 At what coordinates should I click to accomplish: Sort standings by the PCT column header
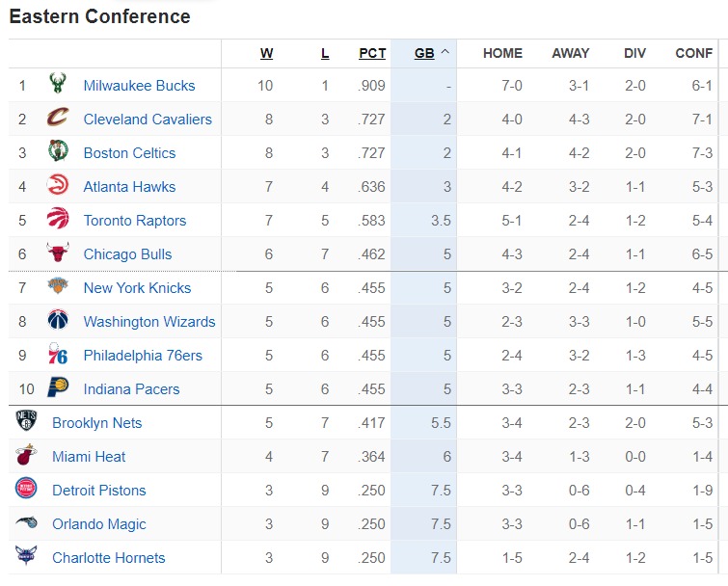(372, 53)
